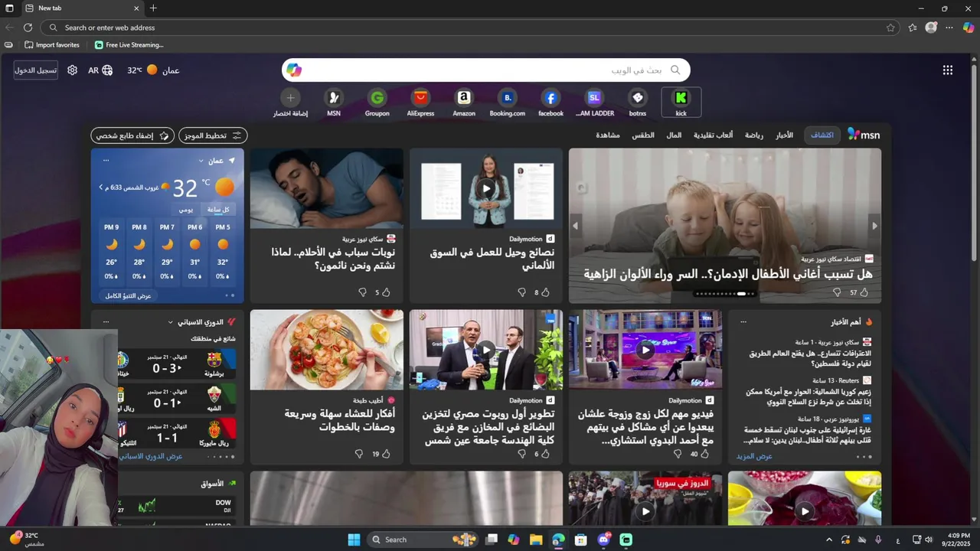Click the sign in button
Screen dimensions: 980x551
click(36, 70)
